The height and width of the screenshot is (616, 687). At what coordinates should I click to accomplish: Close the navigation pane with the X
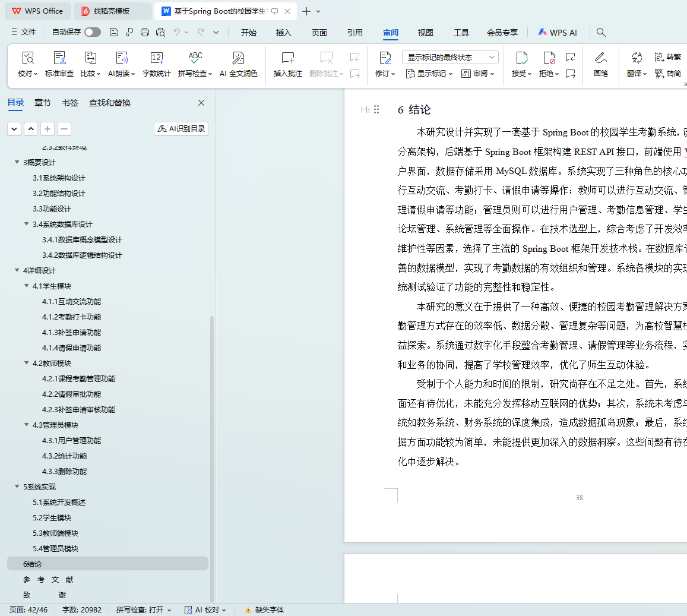click(x=201, y=103)
